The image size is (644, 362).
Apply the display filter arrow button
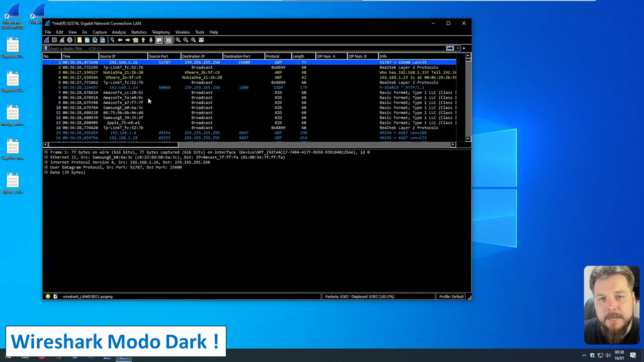[x=450, y=48]
